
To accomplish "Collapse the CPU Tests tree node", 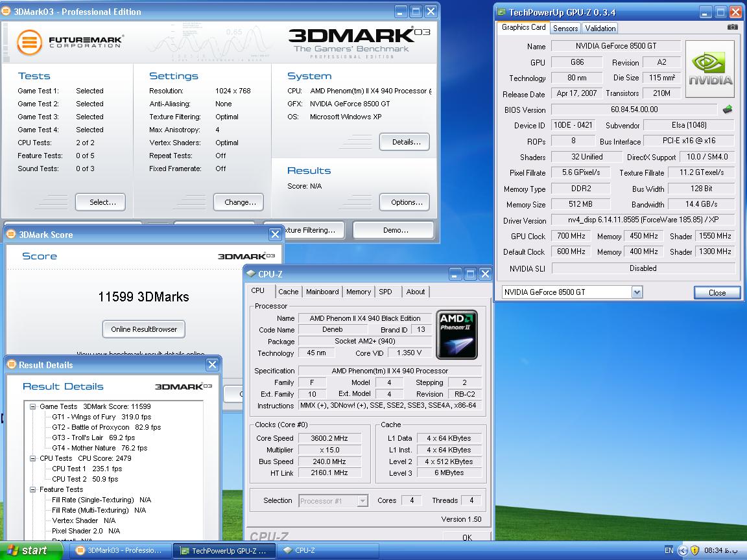I will tap(33, 459).
